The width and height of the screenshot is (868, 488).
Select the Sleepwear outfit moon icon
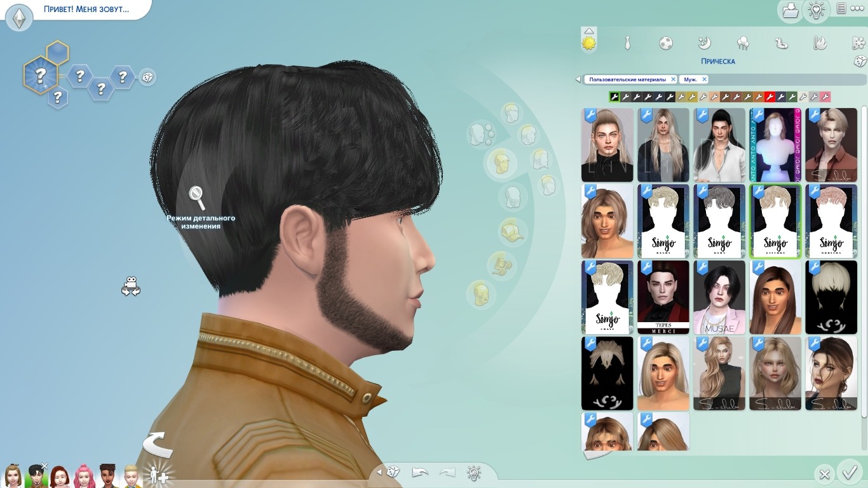click(x=704, y=43)
